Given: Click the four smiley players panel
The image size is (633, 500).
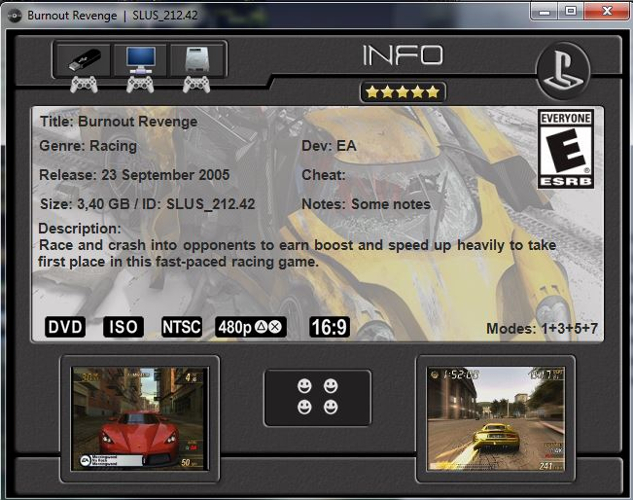Looking at the screenshot, I should (317, 397).
